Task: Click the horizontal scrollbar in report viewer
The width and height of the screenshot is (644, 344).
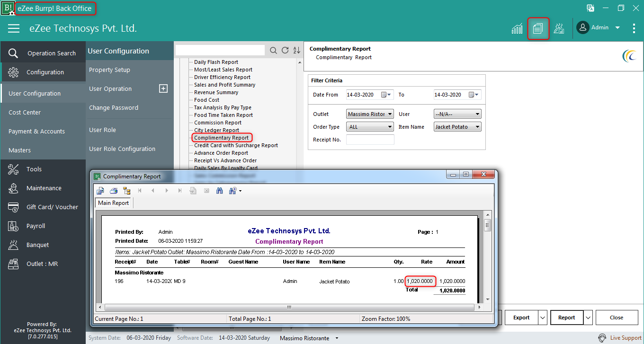Action: [x=289, y=307]
